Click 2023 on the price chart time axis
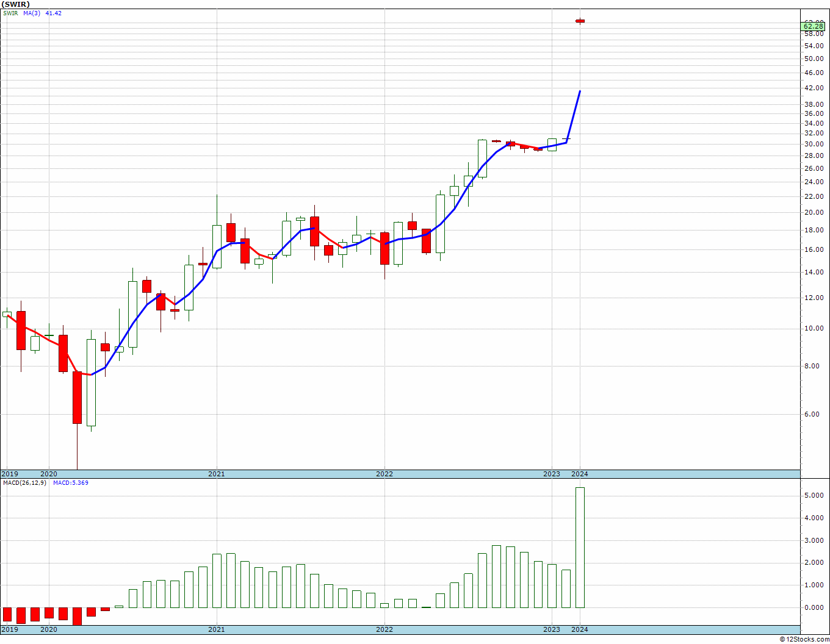 point(552,474)
